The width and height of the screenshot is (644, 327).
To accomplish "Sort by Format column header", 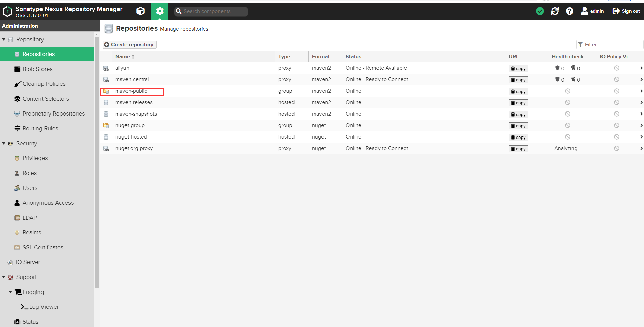I will pyautogui.click(x=325, y=57).
